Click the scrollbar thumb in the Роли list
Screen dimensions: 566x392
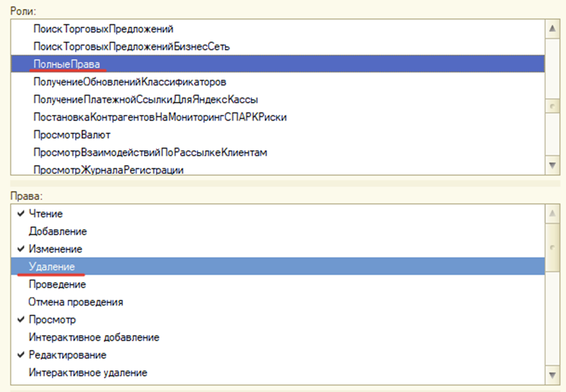pyautogui.click(x=552, y=105)
